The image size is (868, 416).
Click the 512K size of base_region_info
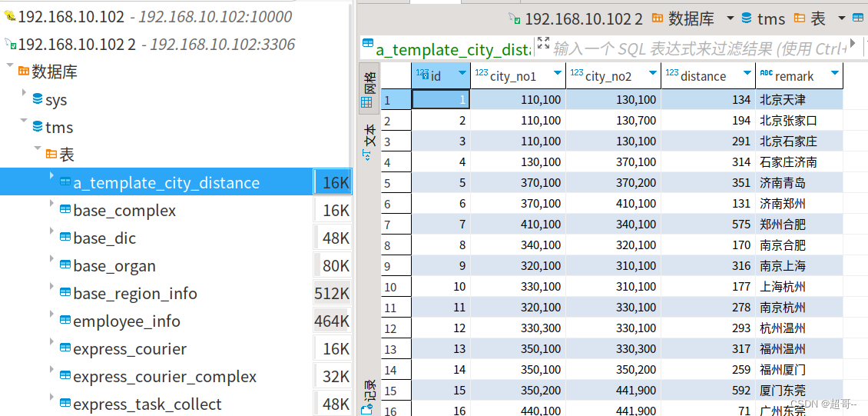point(332,294)
